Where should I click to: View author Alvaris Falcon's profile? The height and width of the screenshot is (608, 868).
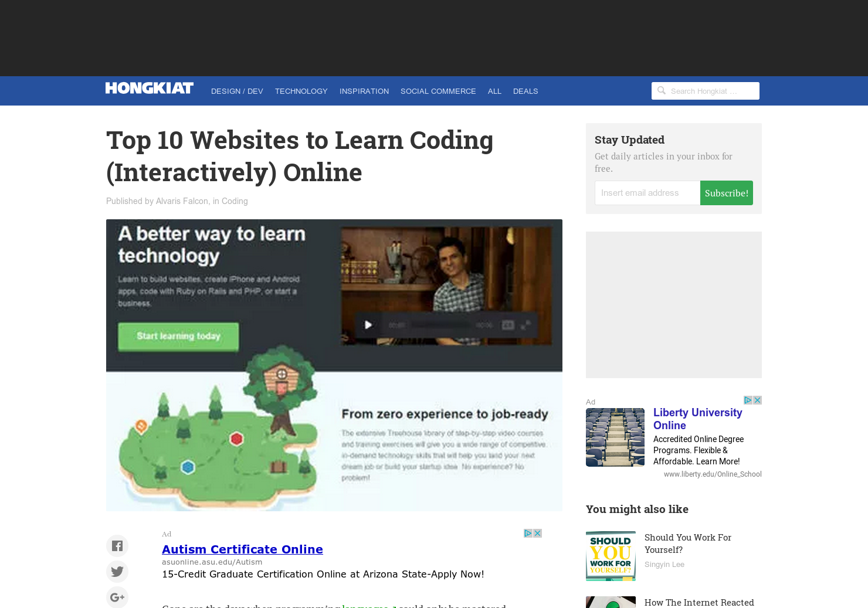(182, 201)
